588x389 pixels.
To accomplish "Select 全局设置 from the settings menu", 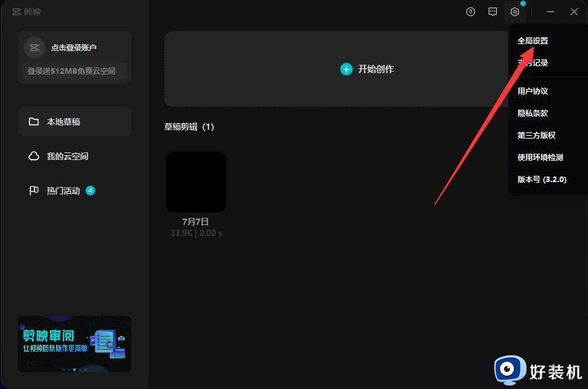I will (x=533, y=41).
